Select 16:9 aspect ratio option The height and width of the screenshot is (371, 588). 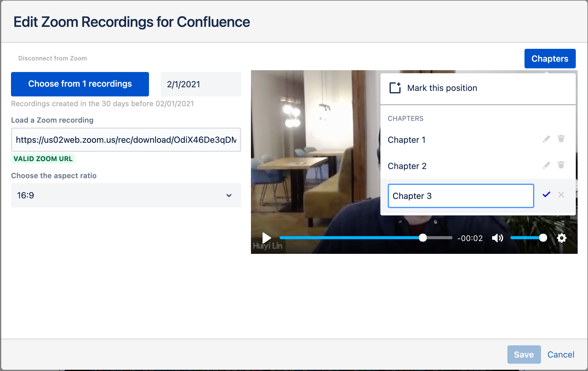click(124, 195)
